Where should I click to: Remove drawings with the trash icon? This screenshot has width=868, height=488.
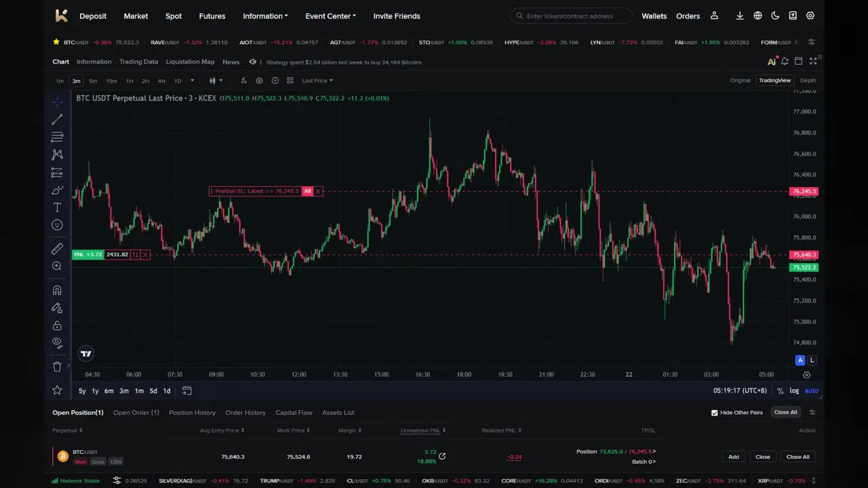57,367
